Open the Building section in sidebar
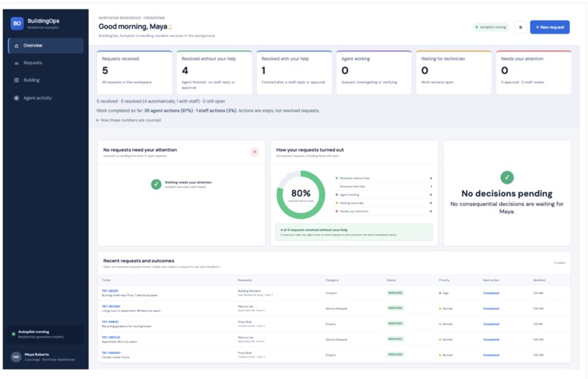The width and height of the screenshot is (588, 379). tap(46, 80)
